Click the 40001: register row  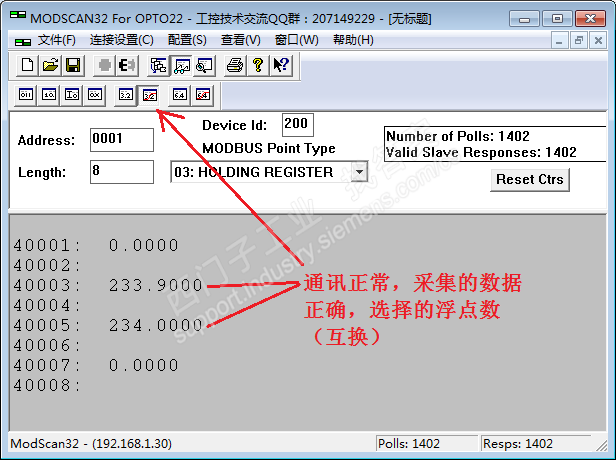tap(96, 246)
